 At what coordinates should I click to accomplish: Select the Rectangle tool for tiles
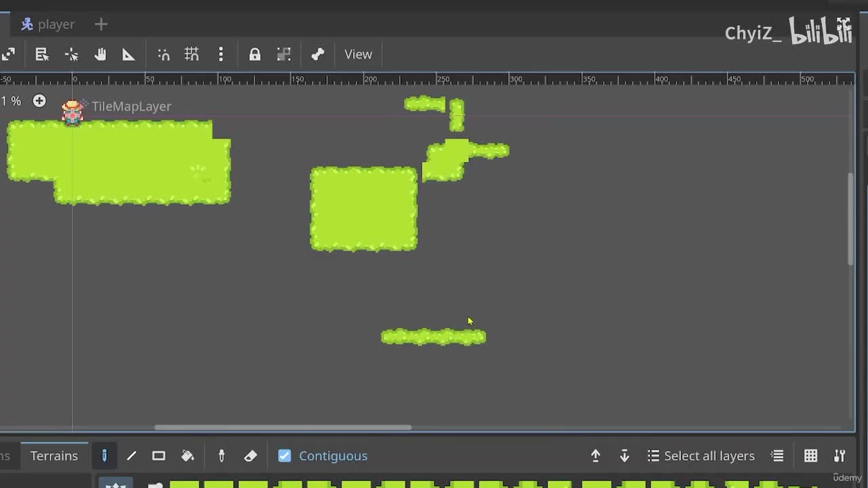point(159,455)
